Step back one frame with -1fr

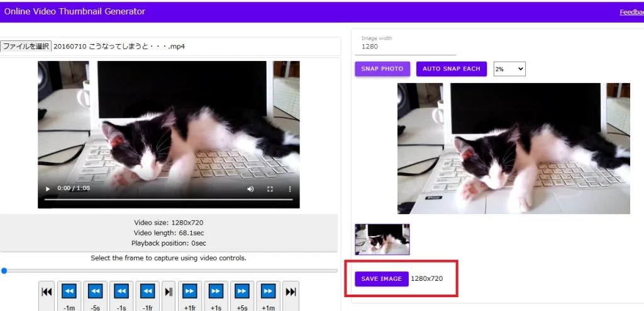pyautogui.click(x=147, y=296)
